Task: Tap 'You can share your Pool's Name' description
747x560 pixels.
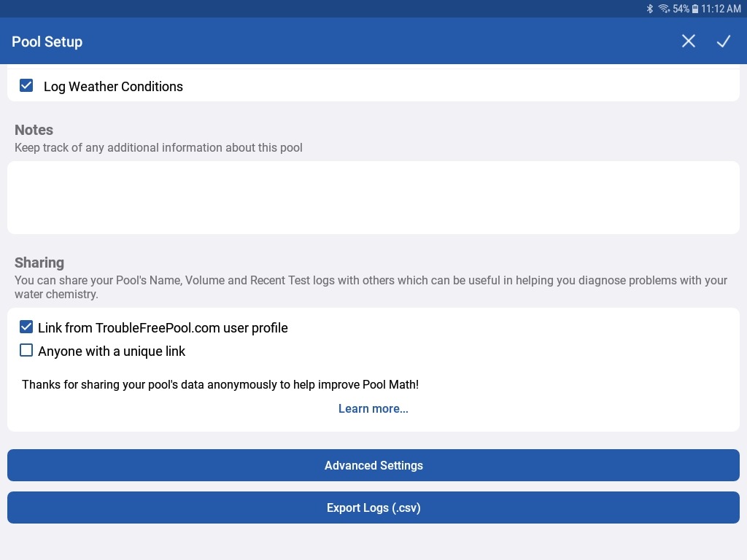Action: tap(371, 287)
